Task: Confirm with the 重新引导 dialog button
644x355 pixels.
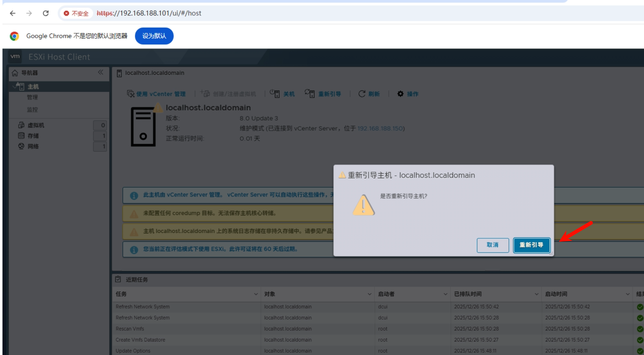Action: click(531, 245)
